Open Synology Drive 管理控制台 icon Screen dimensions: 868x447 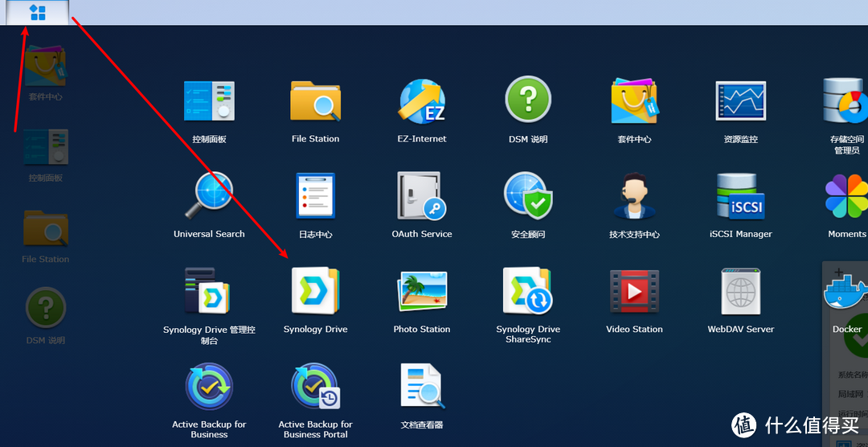tap(207, 290)
